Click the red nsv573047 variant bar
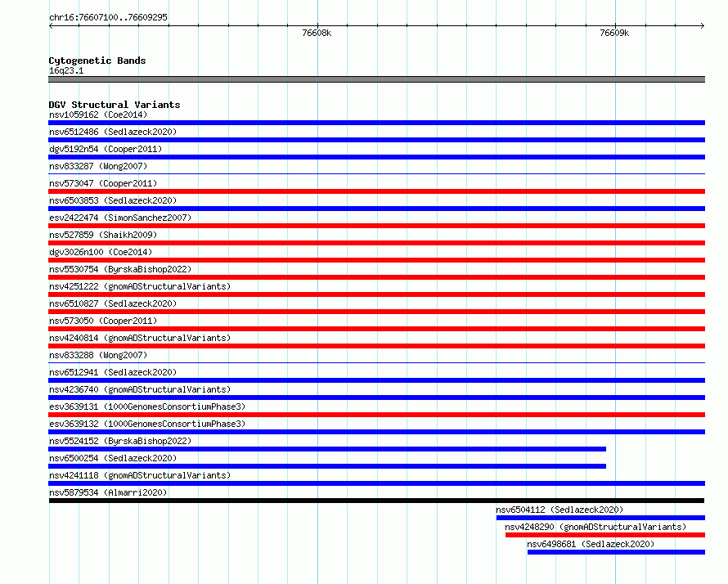This screenshot has width=728, height=584. [376, 191]
